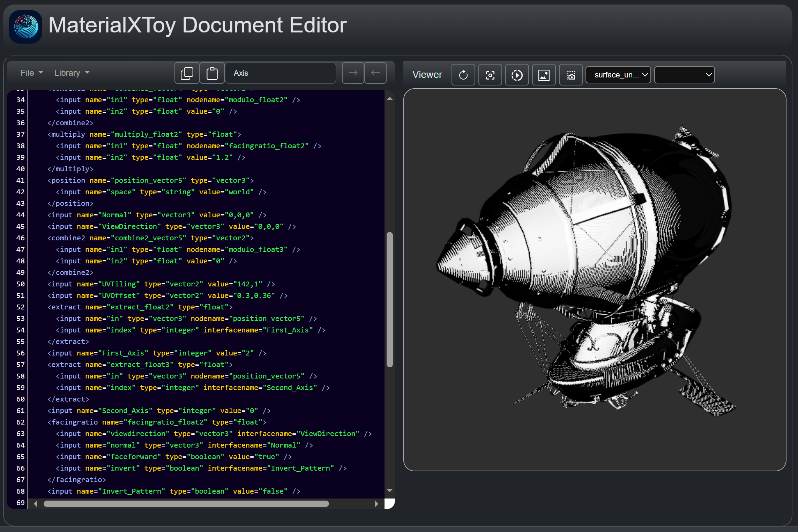Capture viewer screenshot with camera icon
The width and height of the screenshot is (798, 532).
pyautogui.click(x=571, y=75)
